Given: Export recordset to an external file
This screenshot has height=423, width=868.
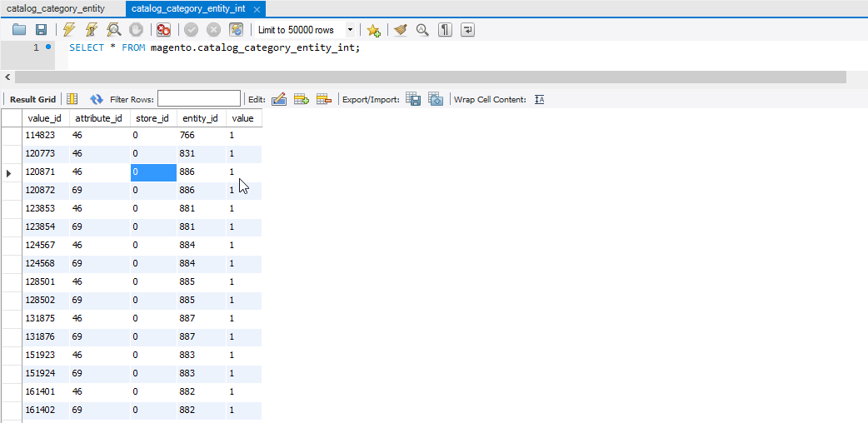Looking at the screenshot, I should (x=413, y=99).
